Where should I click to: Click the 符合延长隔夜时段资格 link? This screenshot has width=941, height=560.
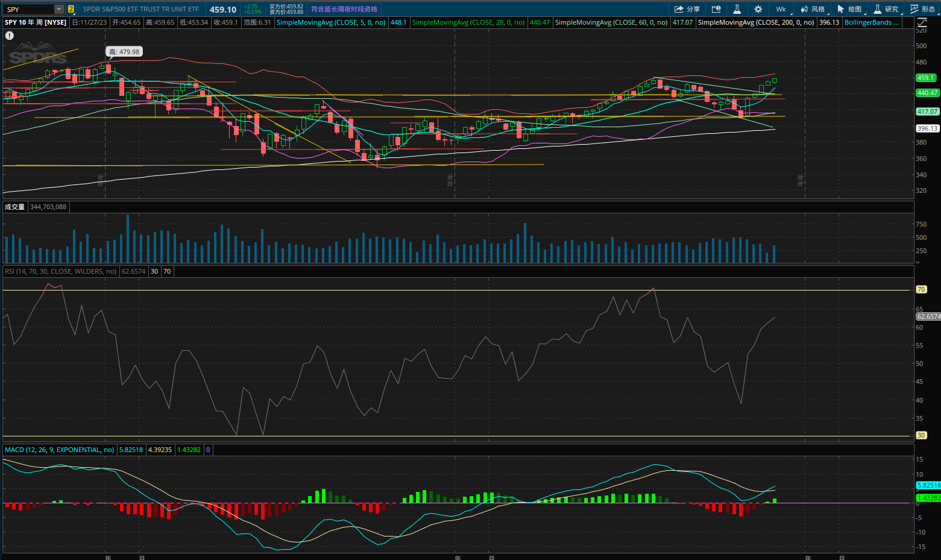[x=344, y=9]
